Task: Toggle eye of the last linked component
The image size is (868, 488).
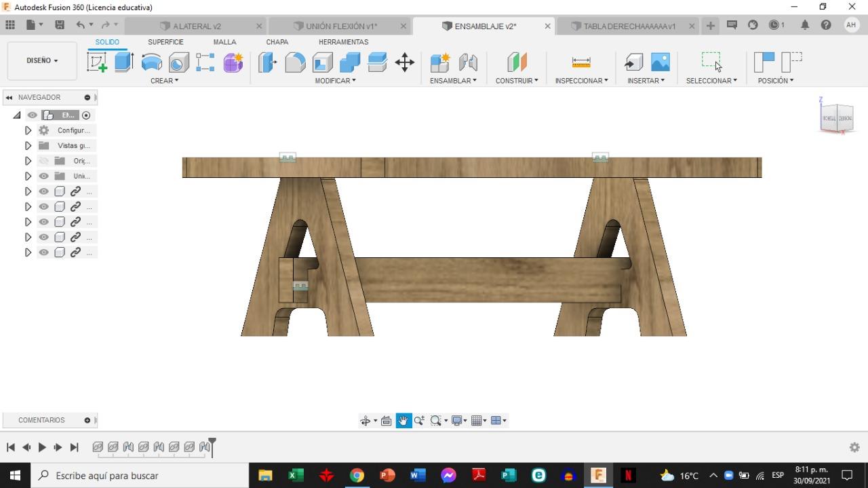Action: pos(44,252)
